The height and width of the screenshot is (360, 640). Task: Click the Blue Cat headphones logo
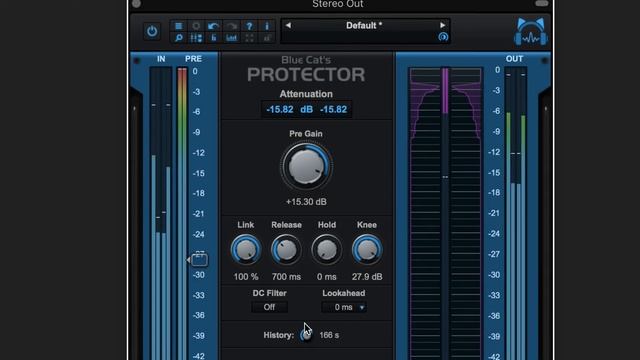click(531, 31)
